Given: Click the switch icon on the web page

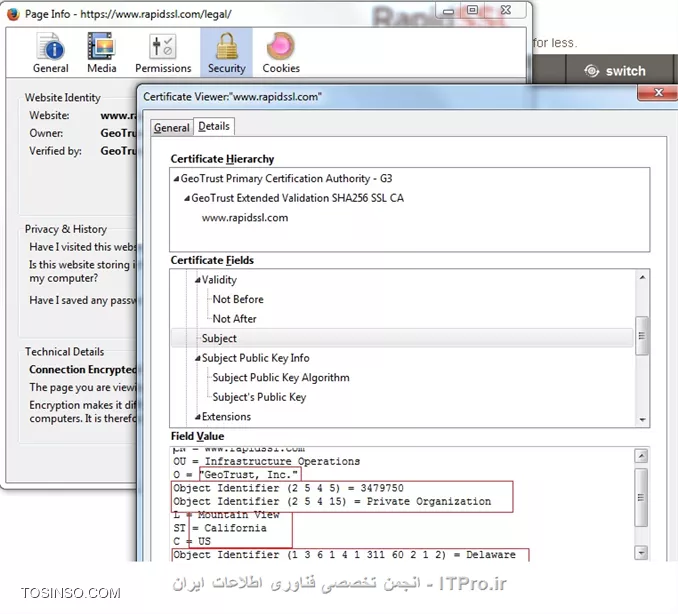Looking at the screenshot, I should 592,70.
